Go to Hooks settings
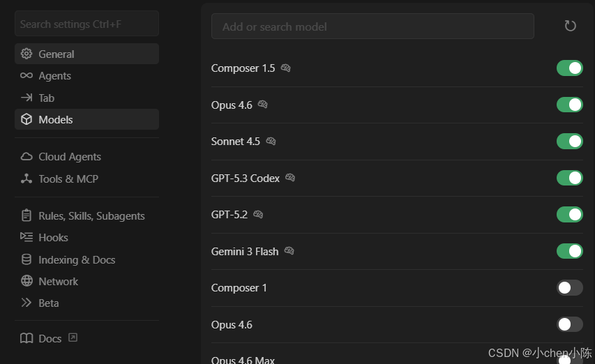The height and width of the screenshot is (364, 595). [86, 237]
